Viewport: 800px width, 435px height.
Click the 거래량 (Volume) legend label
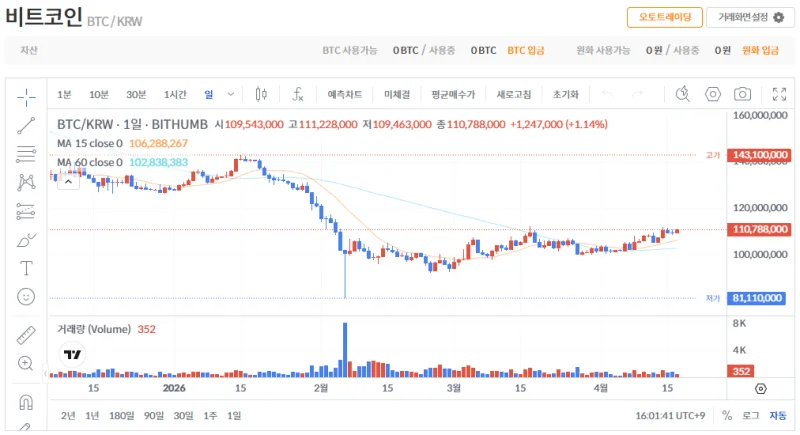[x=94, y=329]
